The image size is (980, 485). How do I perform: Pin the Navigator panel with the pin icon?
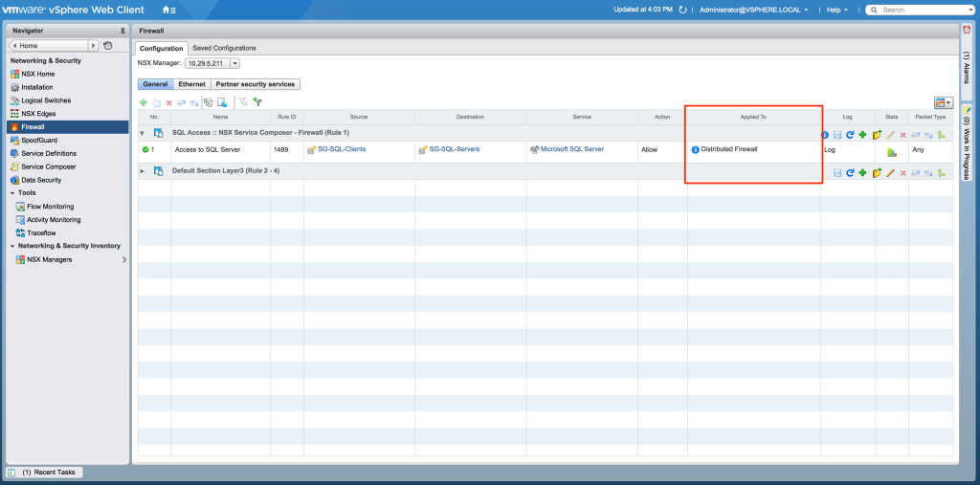pyautogui.click(x=122, y=31)
